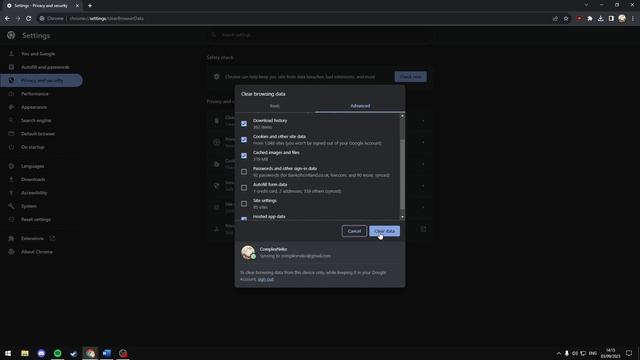Open the Extensions puzzle-piece menu
Image resolution: width=640 pixels, height=360 pixels.
click(590, 18)
